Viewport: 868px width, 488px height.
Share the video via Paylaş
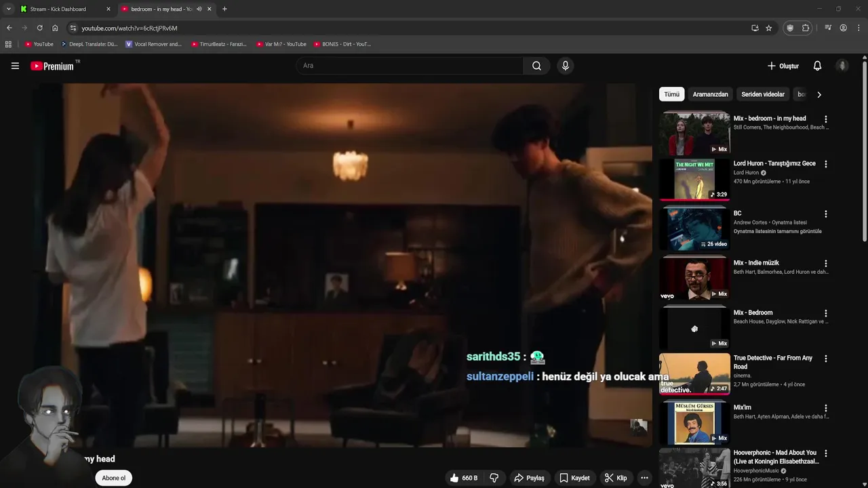[529, 478]
